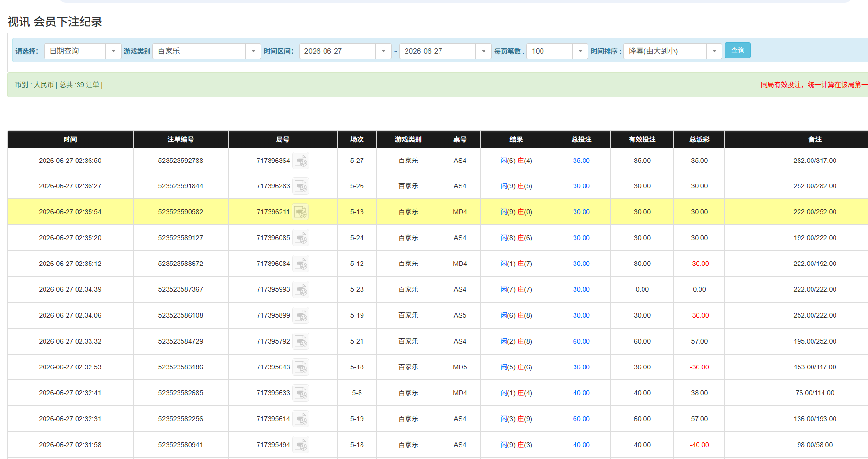This screenshot has width=868, height=459.
Task: Open game details icon for round 717396283
Action: 301,186
